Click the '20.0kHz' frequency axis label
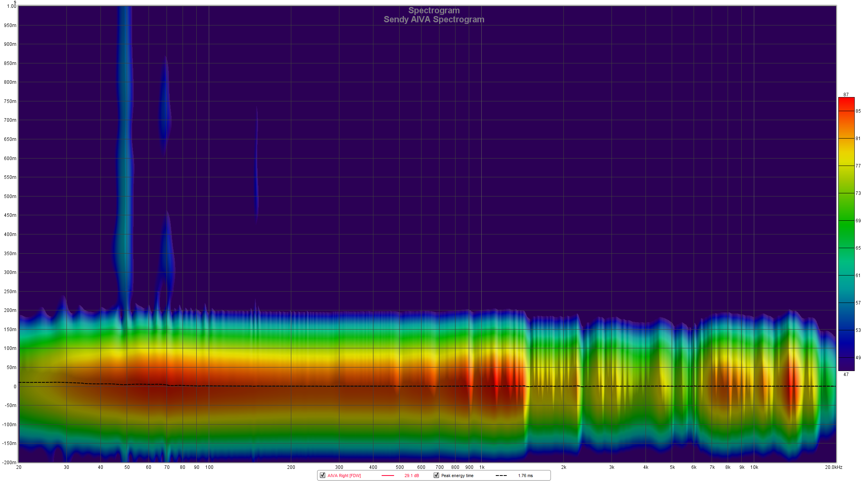 [x=834, y=467]
